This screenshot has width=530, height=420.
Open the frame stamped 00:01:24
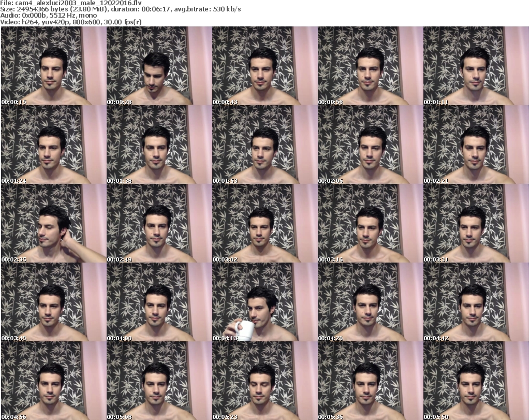(54, 144)
